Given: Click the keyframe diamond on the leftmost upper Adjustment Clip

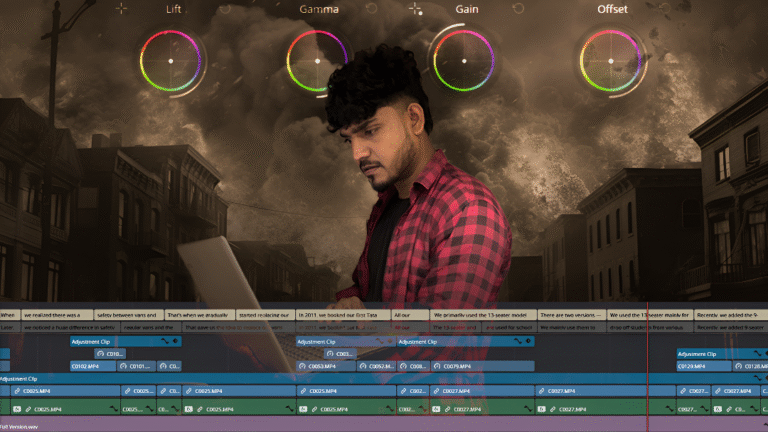Looking at the screenshot, I should 176,341.
